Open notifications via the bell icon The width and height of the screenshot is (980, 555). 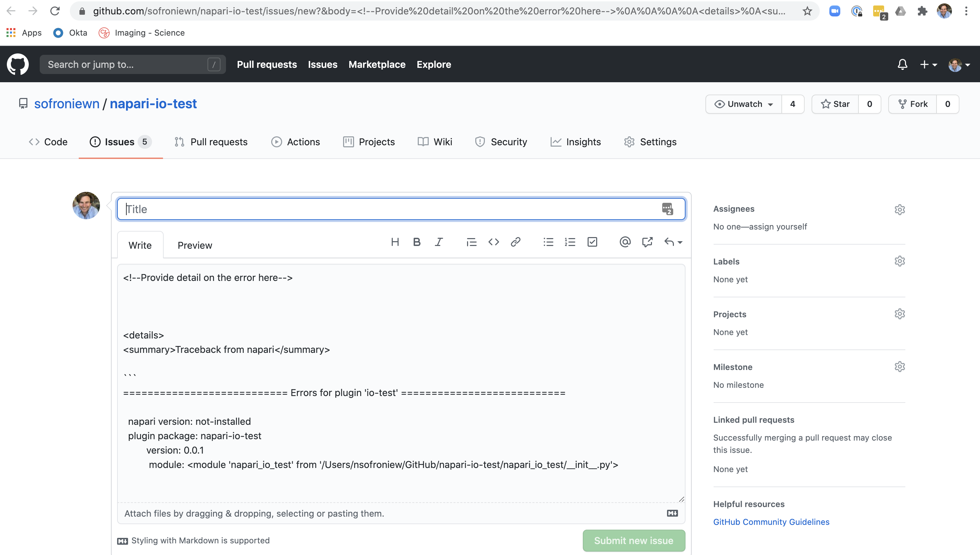(x=902, y=64)
